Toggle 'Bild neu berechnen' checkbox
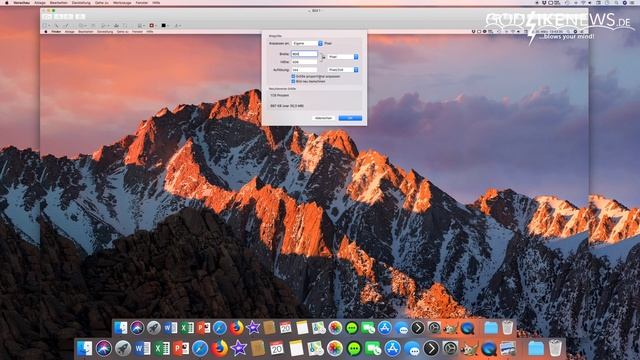The image size is (640, 360). [293, 81]
